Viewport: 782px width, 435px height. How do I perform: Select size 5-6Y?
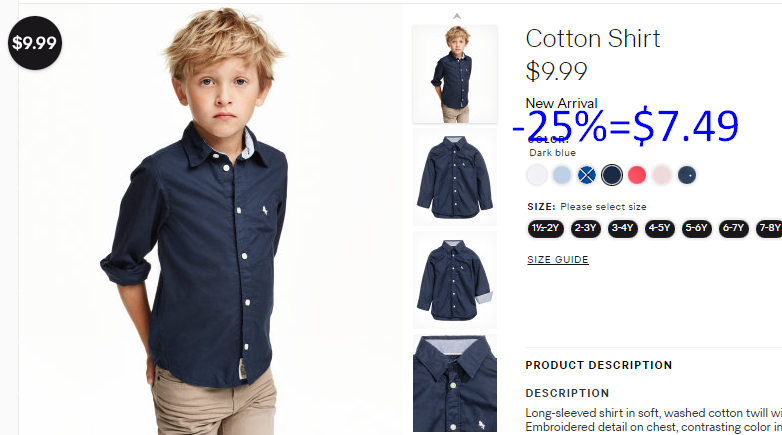click(x=696, y=228)
